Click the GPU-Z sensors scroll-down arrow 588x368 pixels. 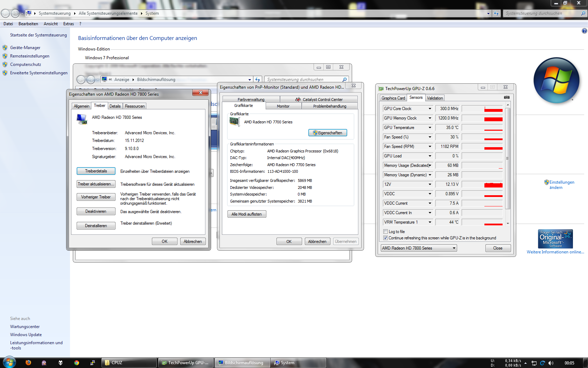point(507,223)
